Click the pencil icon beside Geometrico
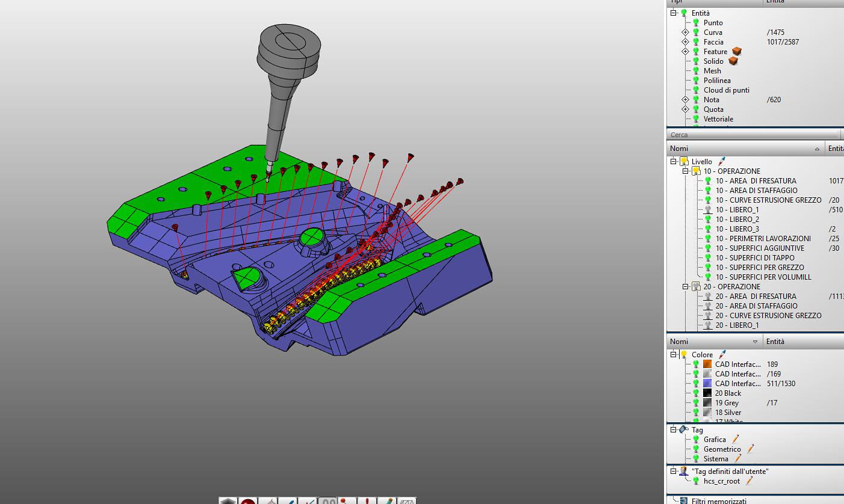 (750, 449)
